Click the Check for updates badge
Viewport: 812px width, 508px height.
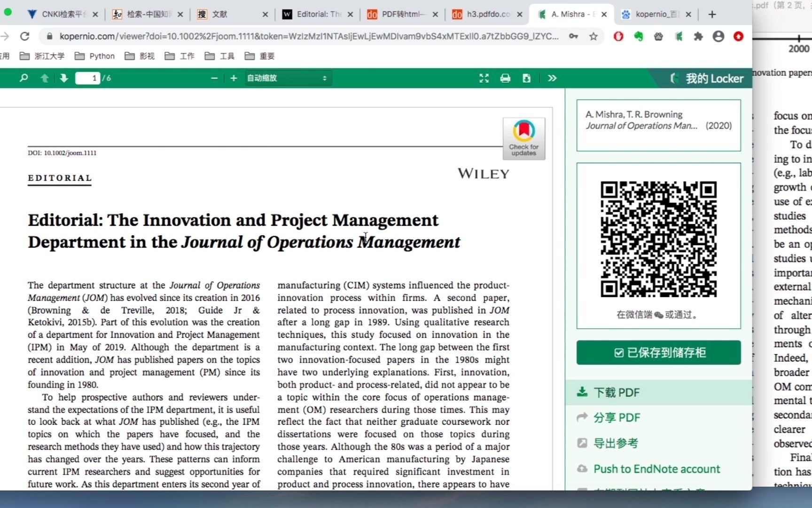pos(524,139)
